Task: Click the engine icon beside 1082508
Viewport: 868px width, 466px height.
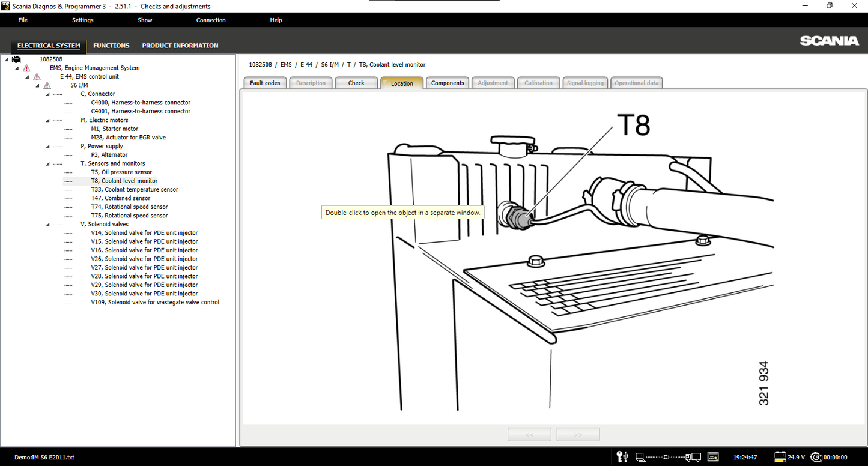Action: 16,59
